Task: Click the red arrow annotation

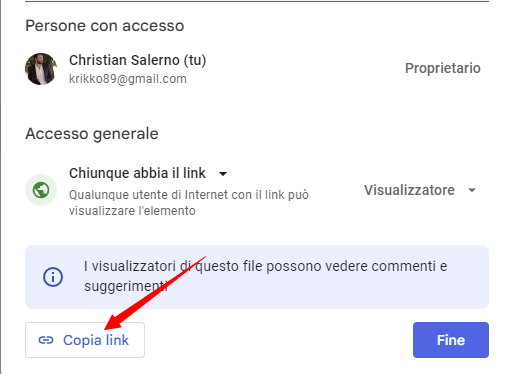Action: tap(155, 293)
